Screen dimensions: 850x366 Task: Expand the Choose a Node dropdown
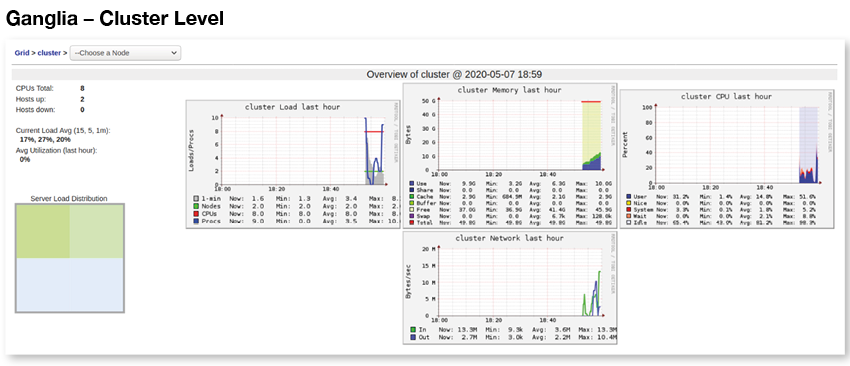tap(125, 53)
